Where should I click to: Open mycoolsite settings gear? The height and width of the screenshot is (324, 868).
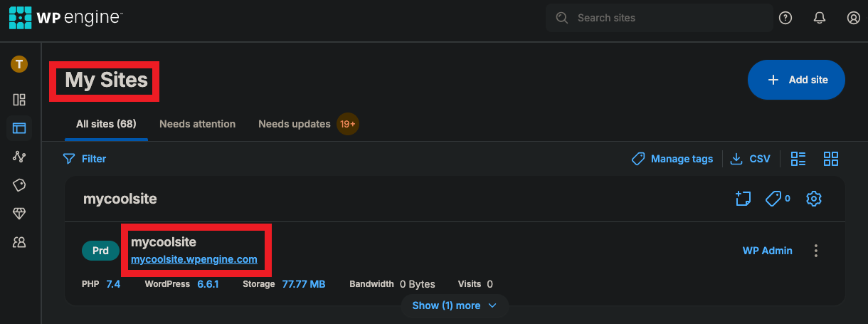pos(814,199)
